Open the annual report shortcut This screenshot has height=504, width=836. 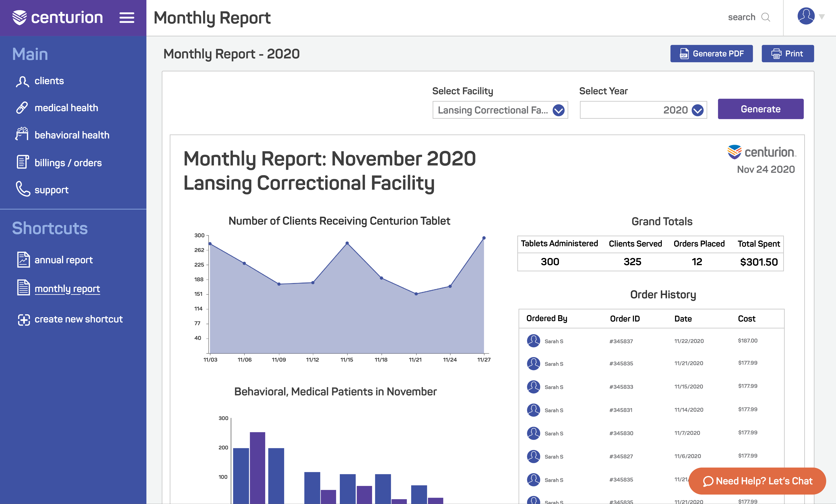pyautogui.click(x=63, y=260)
